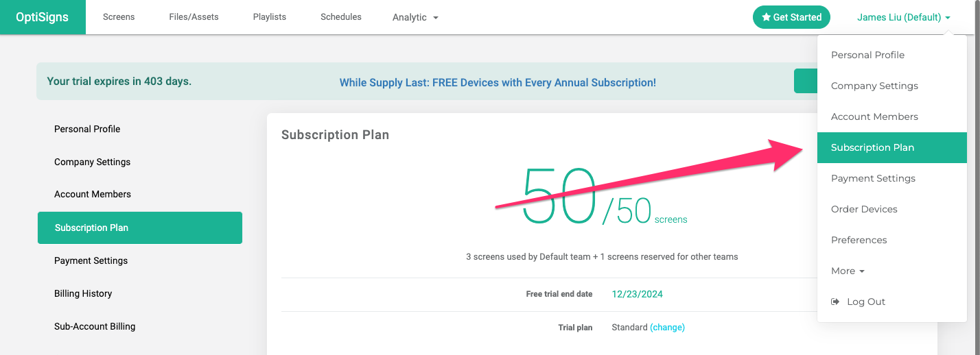Go to Files/Assets tab

click(x=194, y=17)
